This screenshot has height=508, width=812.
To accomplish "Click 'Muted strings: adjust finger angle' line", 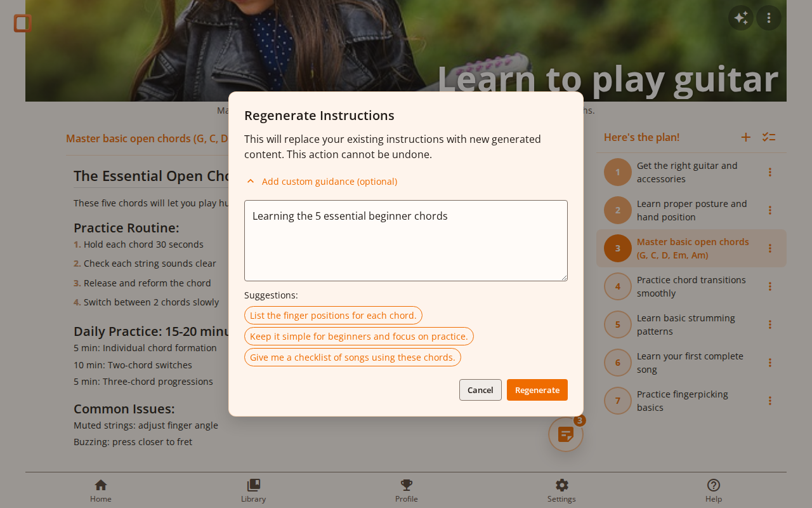I will (146, 425).
